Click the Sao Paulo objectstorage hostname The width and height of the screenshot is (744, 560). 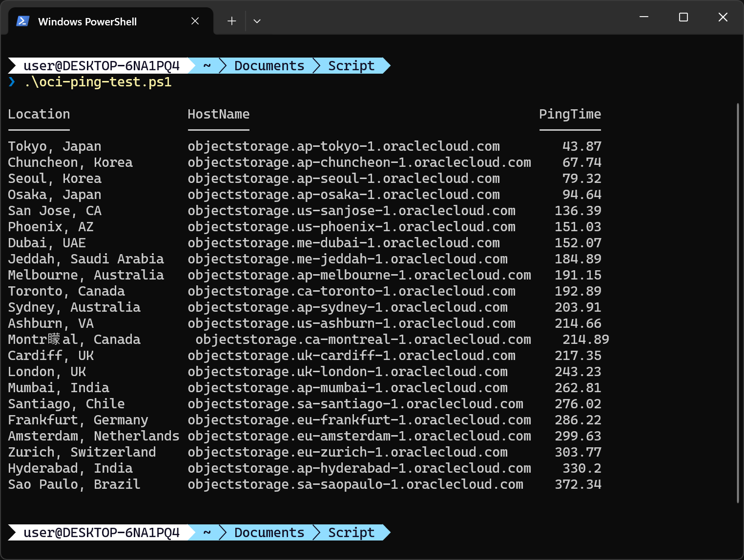[355, 484]
